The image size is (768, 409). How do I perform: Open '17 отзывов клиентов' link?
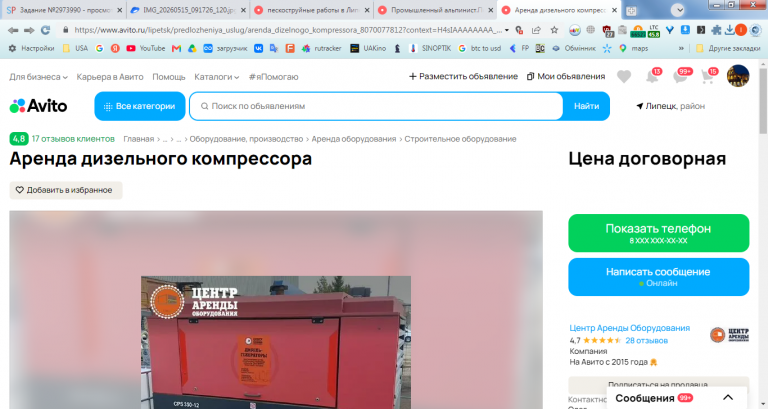tap(73, 139)
